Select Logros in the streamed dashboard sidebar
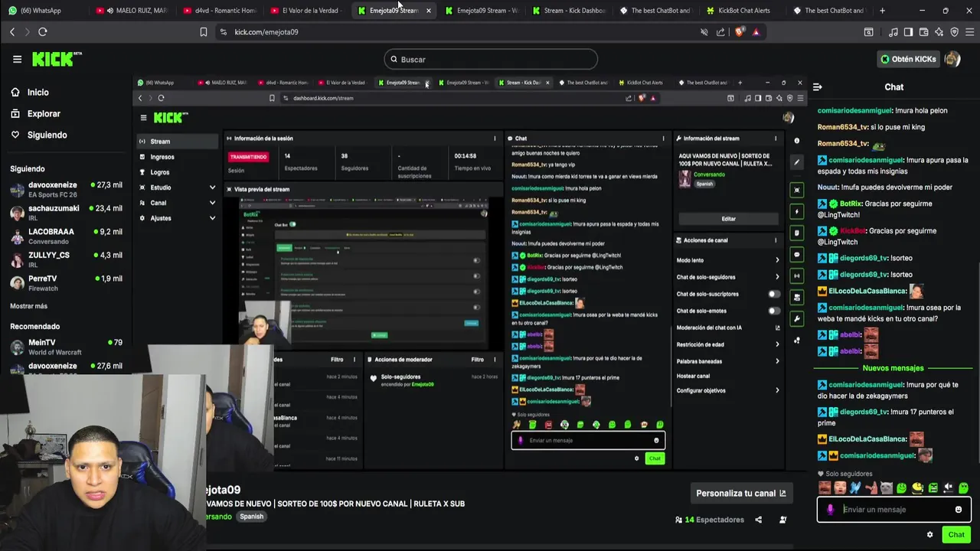 pyautogui.click(x=178, y=172)
